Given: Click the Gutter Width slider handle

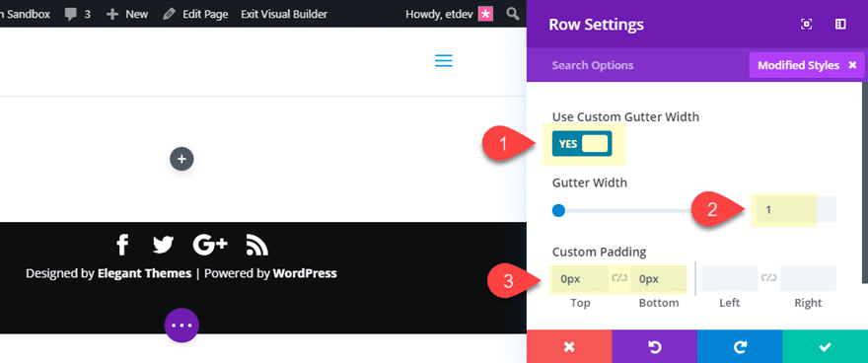Looking at the screenshot, I should (558, 210).
